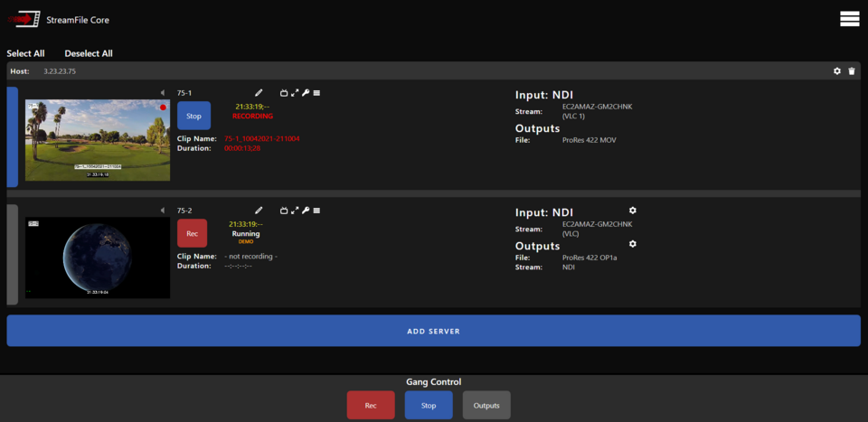The height and width of the screenshot is (422, 868).
Task: Click the pencil edit icon for channel 75-2
Action: point(259,210)
